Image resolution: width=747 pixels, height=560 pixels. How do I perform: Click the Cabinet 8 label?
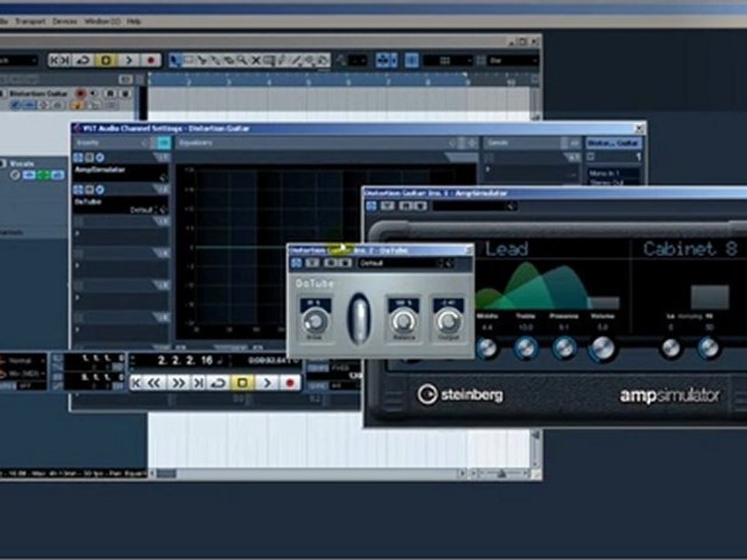click(690, 249)
